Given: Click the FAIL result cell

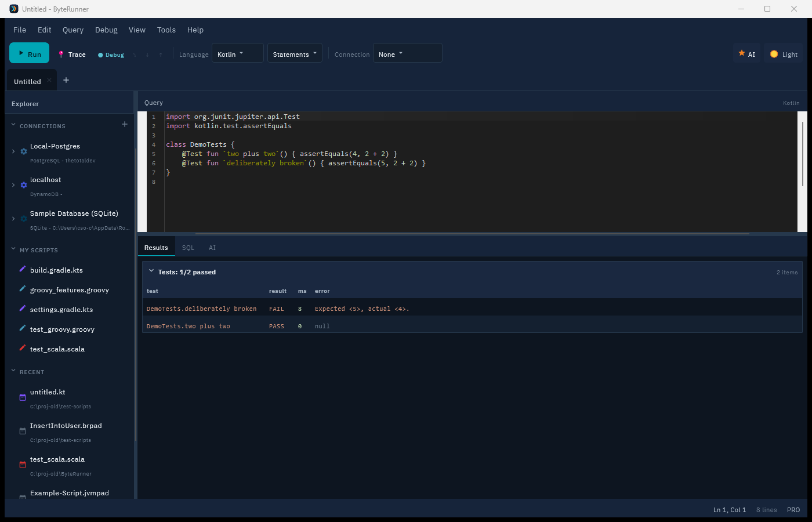Looking at the screenshot, I should 277,309.
